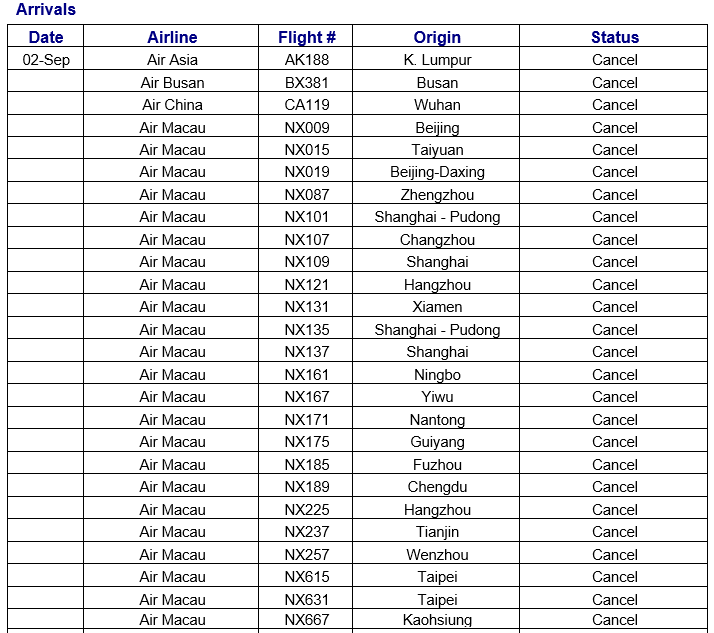Click the Wuhan origin cell
This screenshot has height=633, width=714.
(x=437, y=105)
